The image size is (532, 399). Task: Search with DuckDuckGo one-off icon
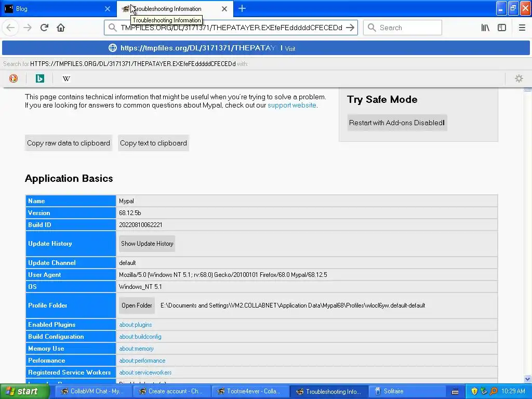pyautogui.click(x=14, y=78)
